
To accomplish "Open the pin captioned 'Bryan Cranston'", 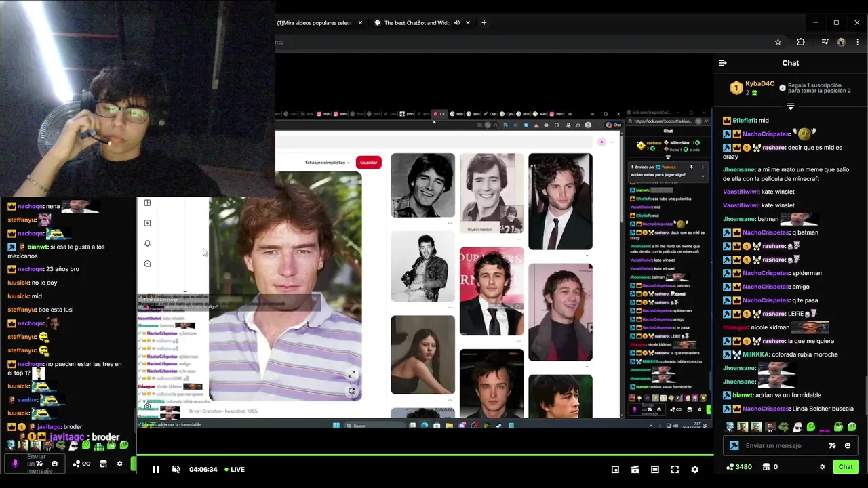I will tap(492, 193).
